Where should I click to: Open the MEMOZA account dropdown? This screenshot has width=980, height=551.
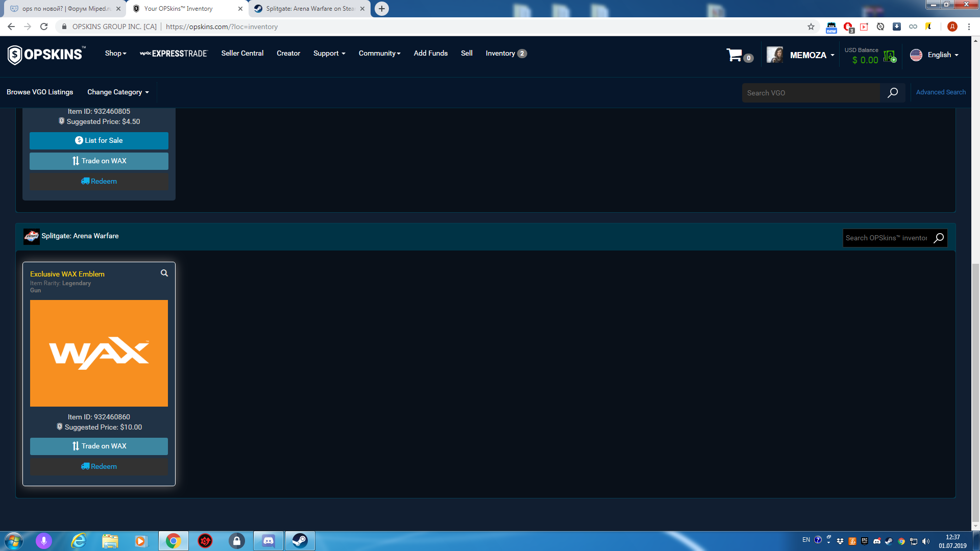pos(812,55)
